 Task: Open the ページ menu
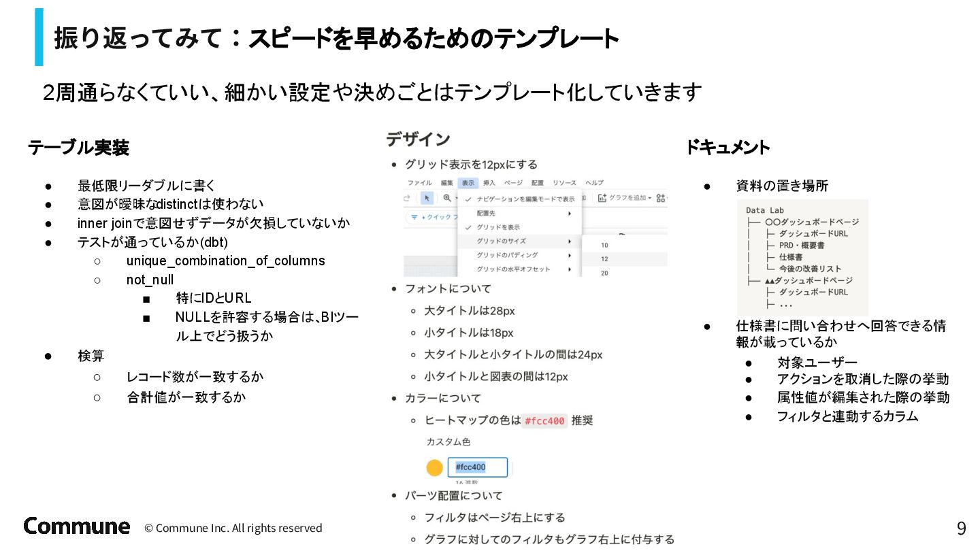(513, 183)
